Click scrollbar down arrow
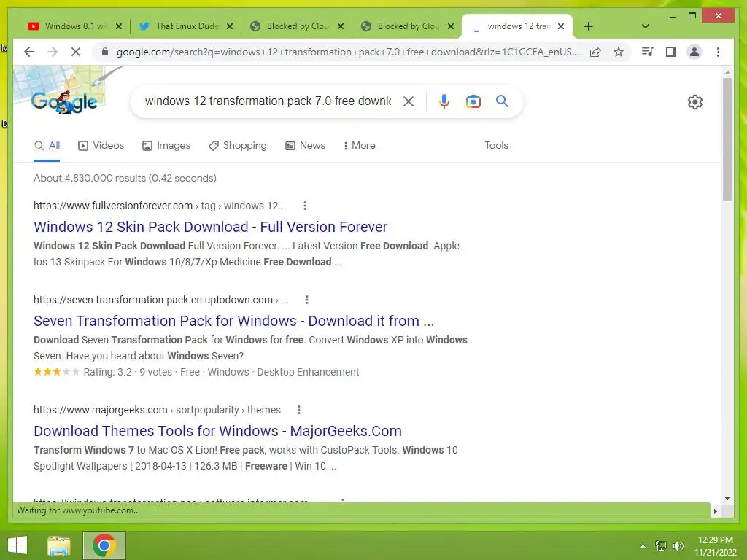This screenshot has height=560, width=747. 727,499
